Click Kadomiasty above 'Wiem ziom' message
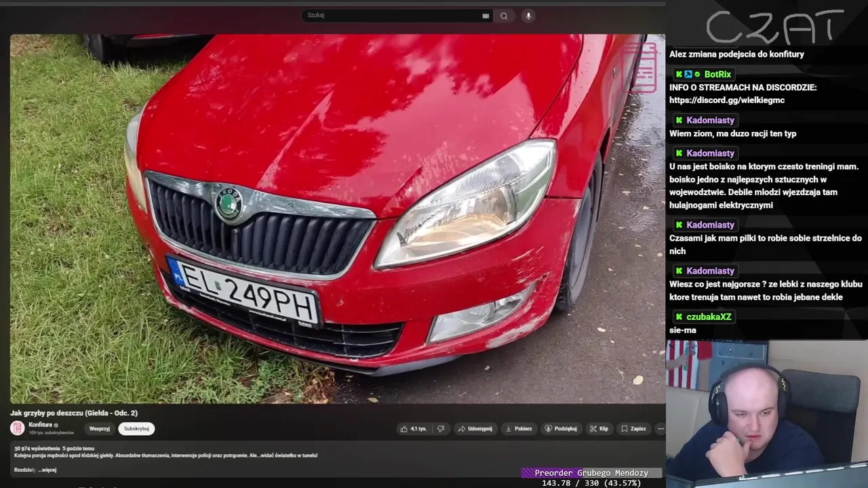This screenshot has height=488, width=868. pyautogui.click(x=710, y=120)
